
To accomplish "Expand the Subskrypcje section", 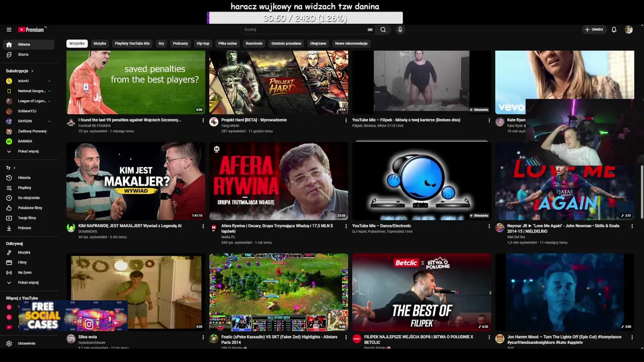I will 20,71.
